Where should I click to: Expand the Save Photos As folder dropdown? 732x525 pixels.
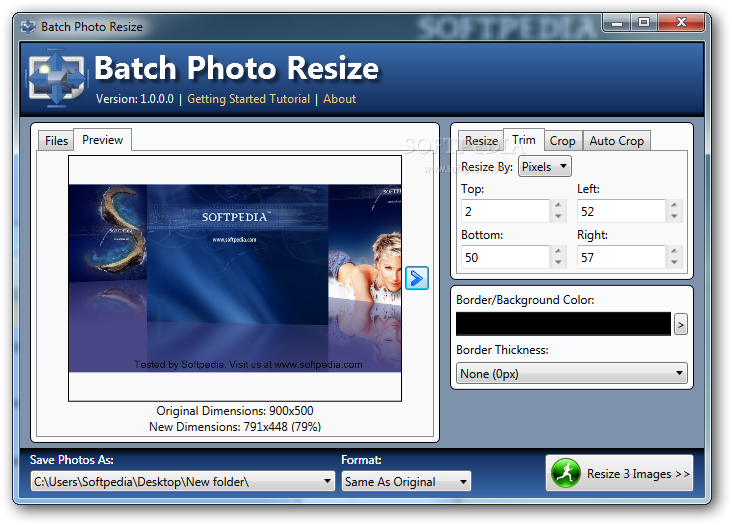click(183, 481)
